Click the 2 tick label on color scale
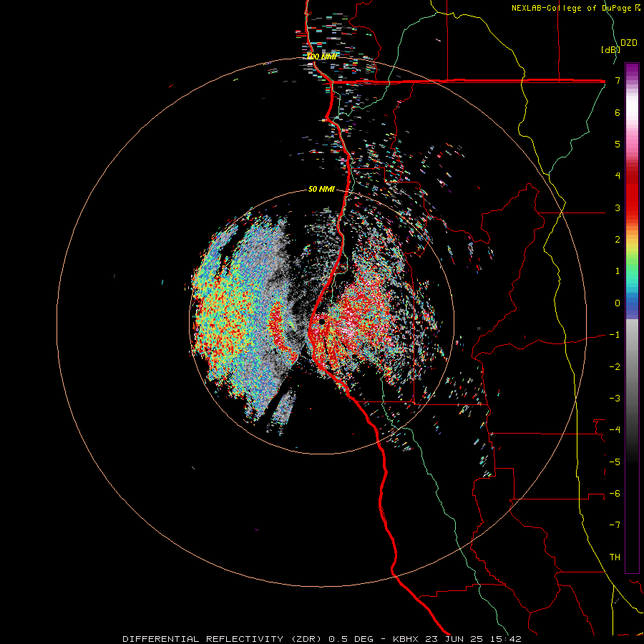Screen dimensions: 644x644 (618, 240)
